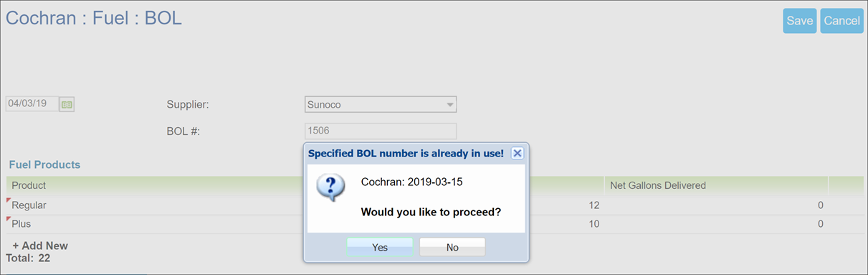868x275 pixels.
Task: Click the red marker on Plus row
Action: (9, 219)
